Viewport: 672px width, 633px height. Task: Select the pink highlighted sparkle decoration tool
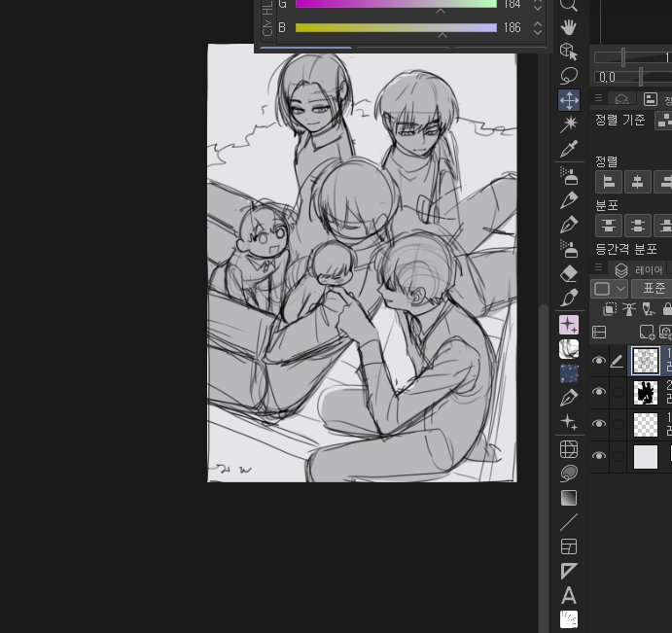click(569, 325)
